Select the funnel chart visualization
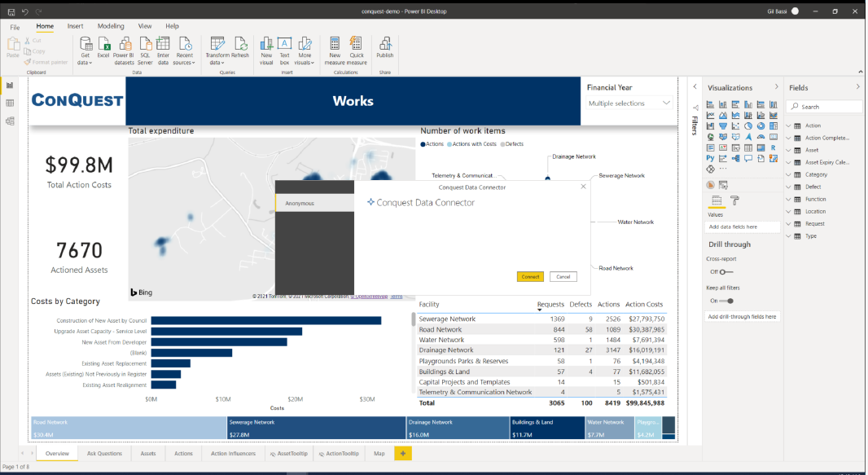868x475 pixels. pos(723,125)
